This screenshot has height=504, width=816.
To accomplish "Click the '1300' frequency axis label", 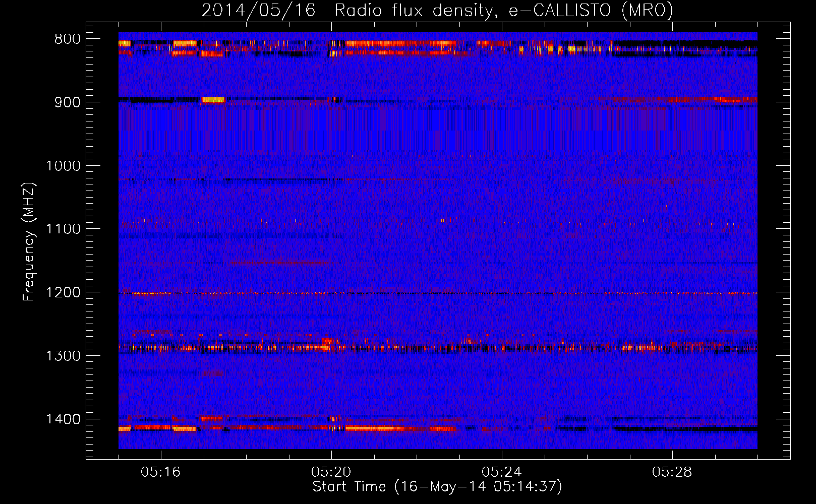I will coord(63,356).
